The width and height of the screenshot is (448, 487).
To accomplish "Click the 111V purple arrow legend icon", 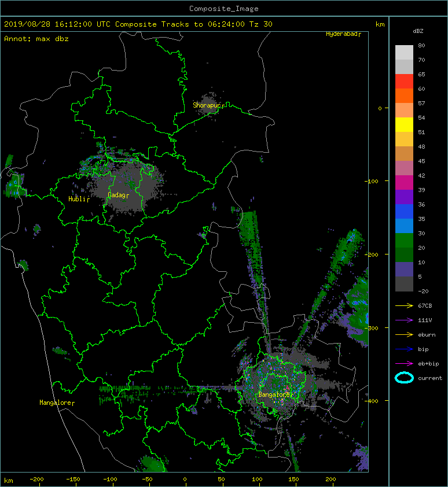I will pyautogui.click(x=404, y=320).
